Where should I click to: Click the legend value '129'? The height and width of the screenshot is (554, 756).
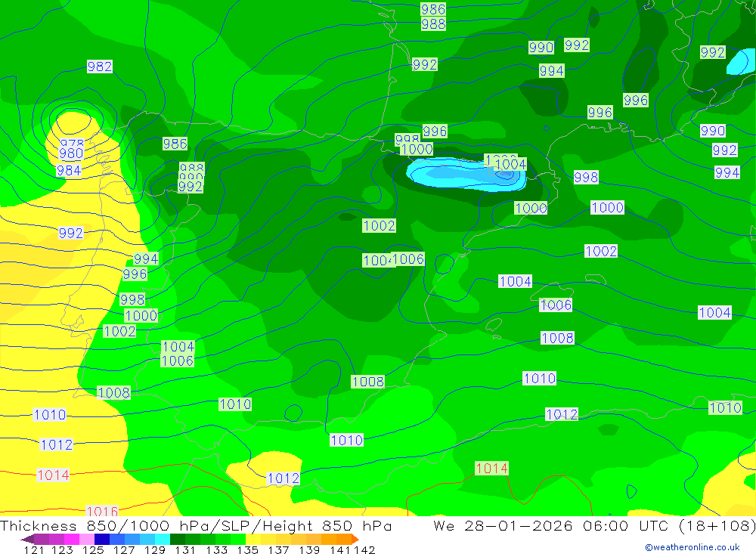click(155, 549)
